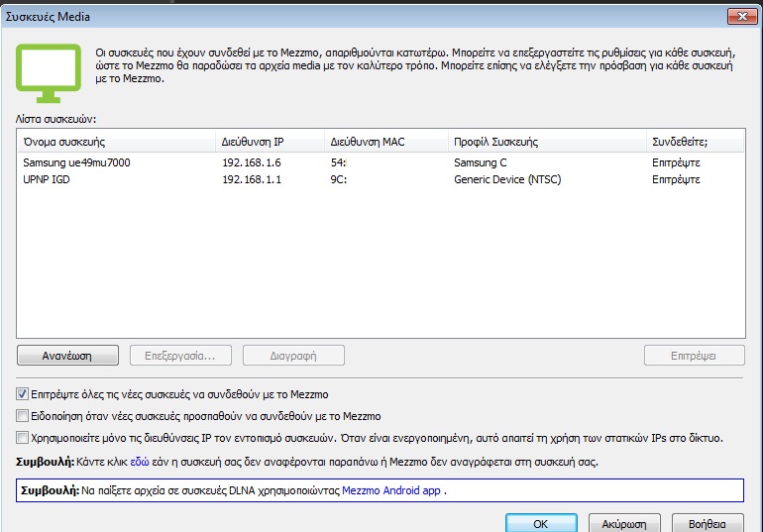Close the Συσκευές Media dialog
The height and width of the screenshot is (532, 763).
742,16
